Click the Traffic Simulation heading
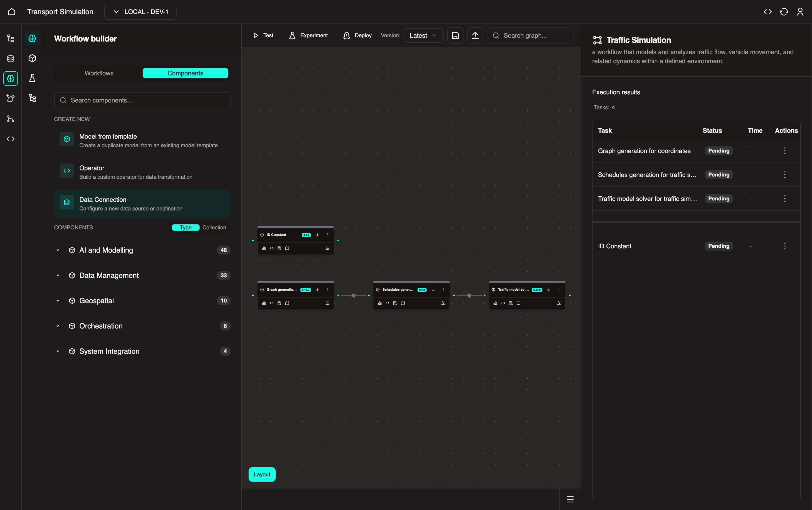 click(x=639, y=40)
